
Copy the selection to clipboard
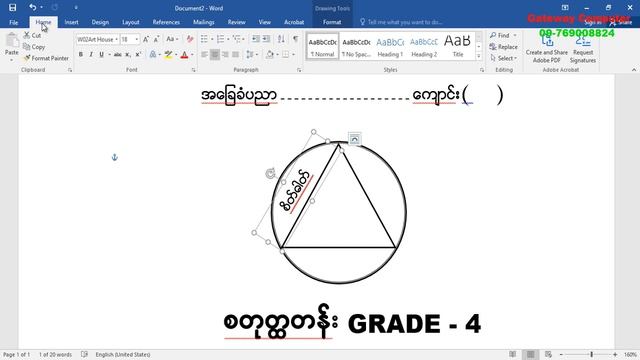pos(34,47)
